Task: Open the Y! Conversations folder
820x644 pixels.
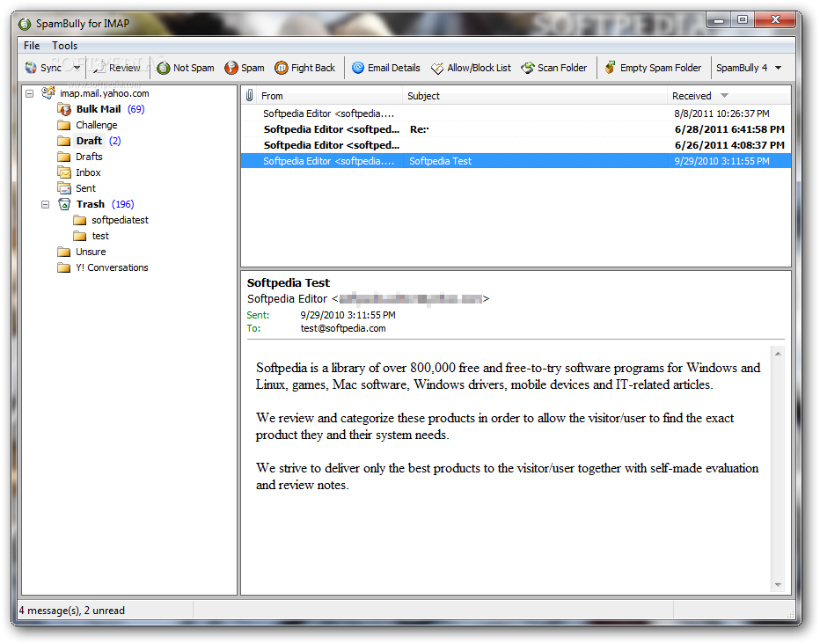Action: point(112,267)
